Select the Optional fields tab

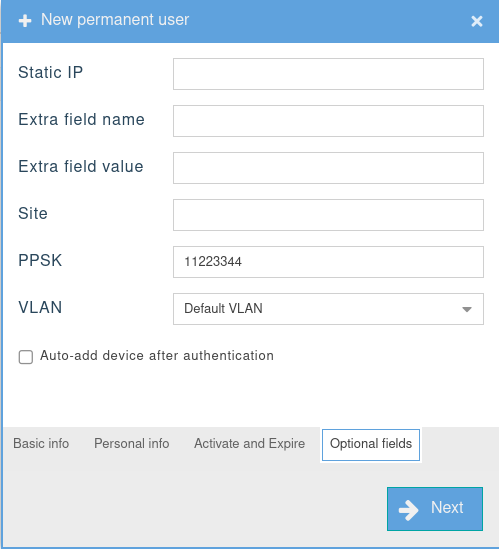(x=371, y=445)
